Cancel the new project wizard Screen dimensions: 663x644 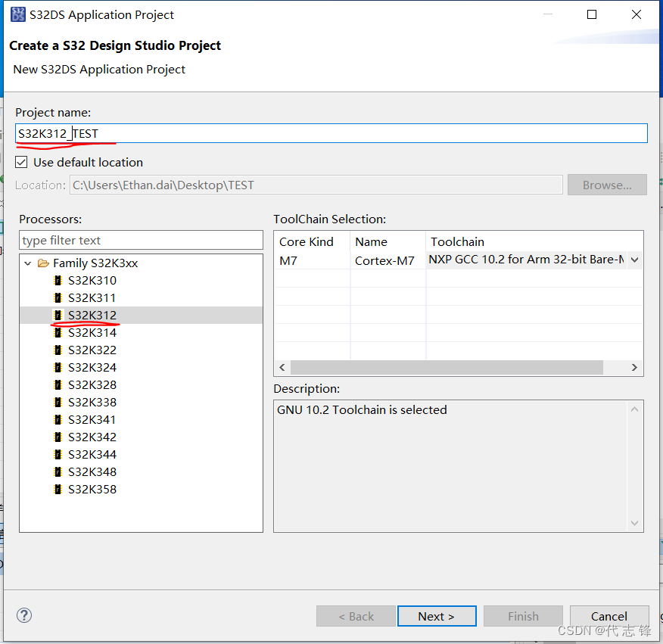click(x=609, y=616)
